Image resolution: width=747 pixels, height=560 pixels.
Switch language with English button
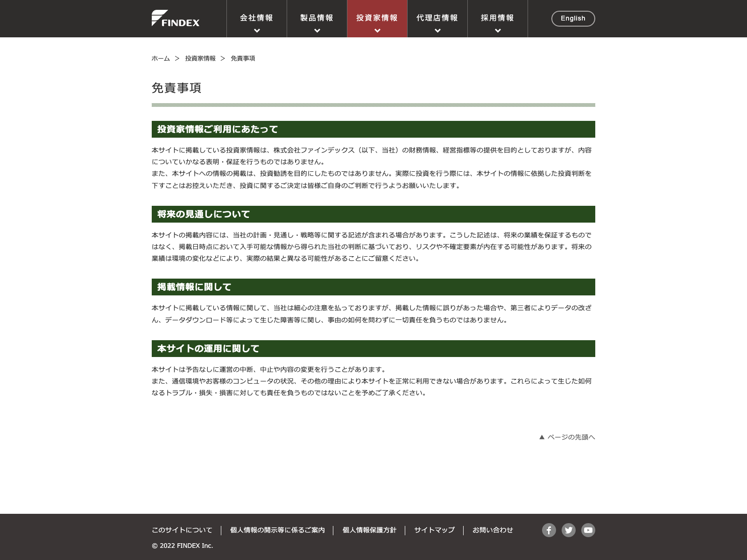click(x=573, y=19)
